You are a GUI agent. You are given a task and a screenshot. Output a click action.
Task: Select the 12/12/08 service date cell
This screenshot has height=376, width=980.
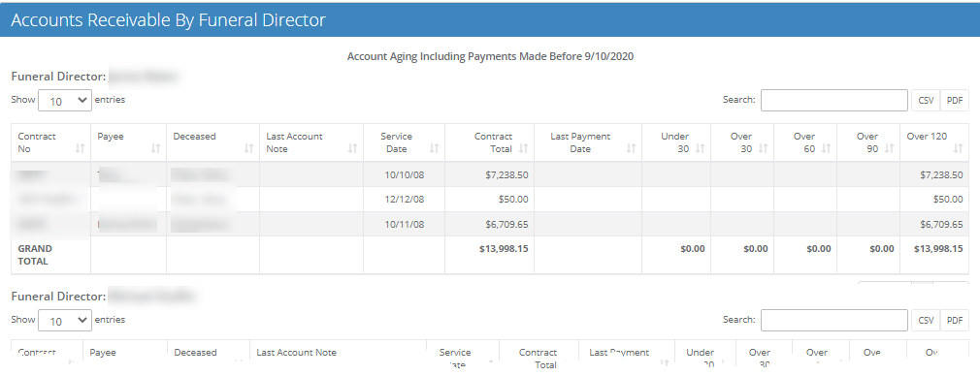404,200
